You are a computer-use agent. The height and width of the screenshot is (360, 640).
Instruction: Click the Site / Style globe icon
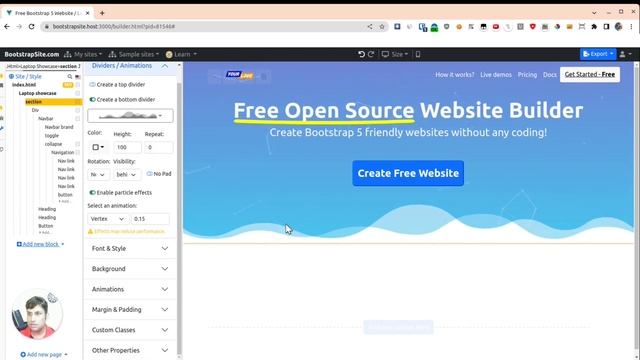tap(11, 76)
